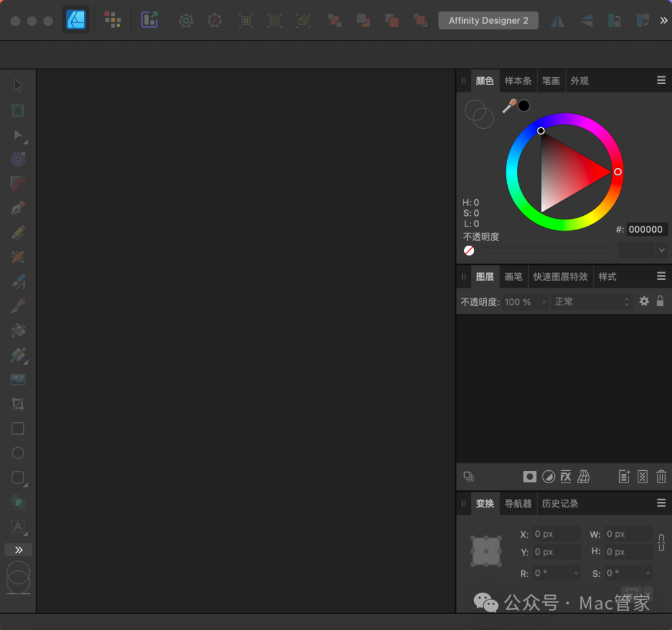Viewport: 672px width, 630px height.
Task: Add an adjustment layer button
Action: [x=549, y=476]
